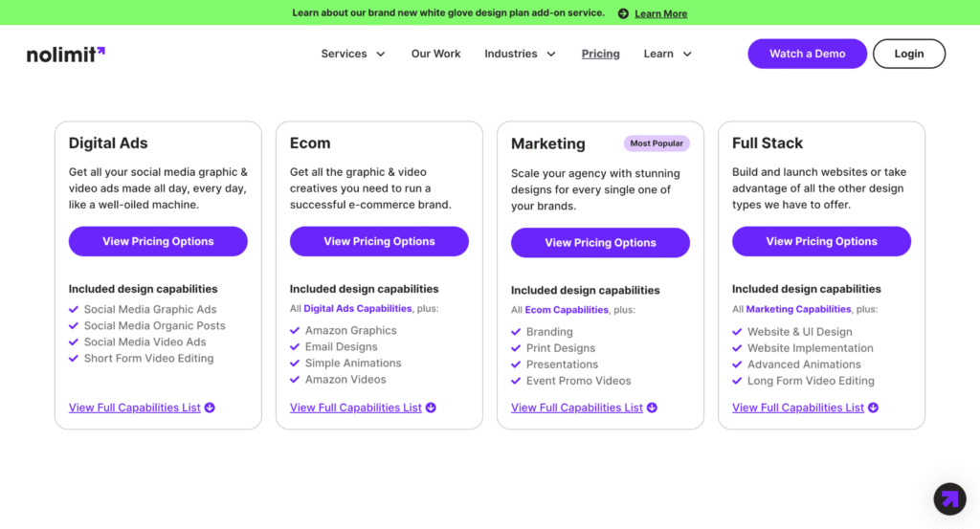Click checkmark next to Social Media Video Ads
980x529 pixels.
pyautogui.click(x=74, y=342)
